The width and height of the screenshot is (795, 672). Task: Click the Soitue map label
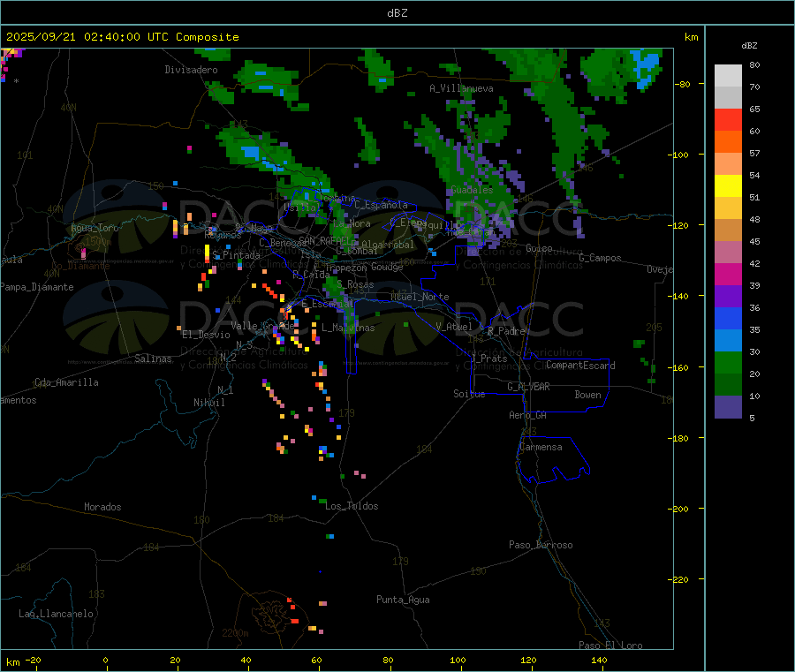coord(469,394)
